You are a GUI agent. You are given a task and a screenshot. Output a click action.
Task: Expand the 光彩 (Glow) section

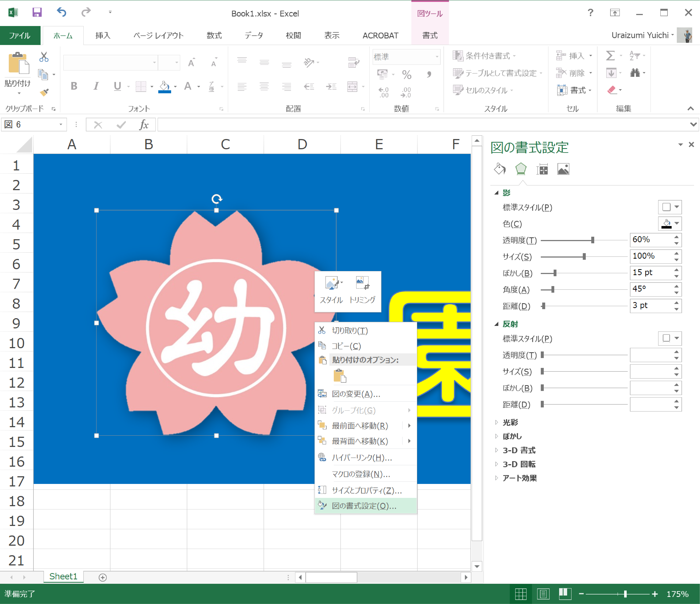(x=510, y=422)
